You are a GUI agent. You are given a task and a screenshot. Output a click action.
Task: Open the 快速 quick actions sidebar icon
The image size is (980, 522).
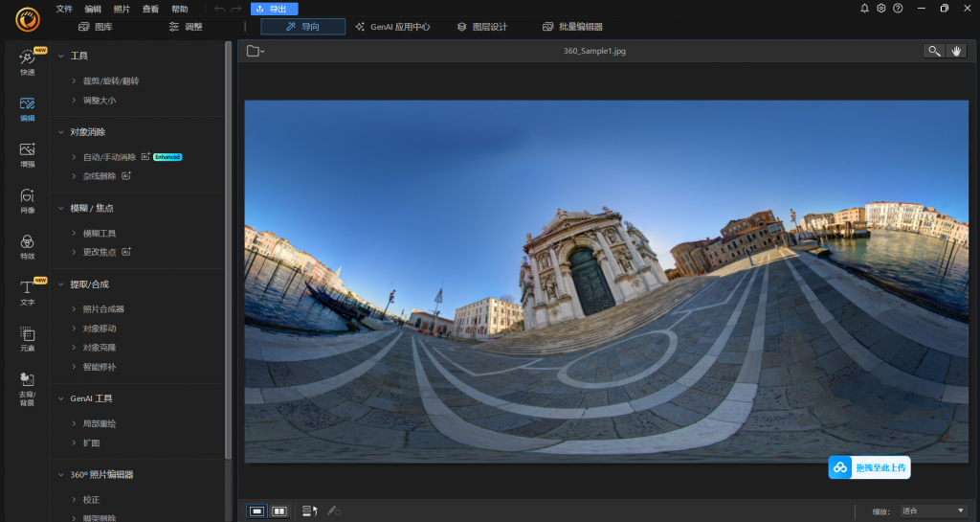click(x=27, y=62)
